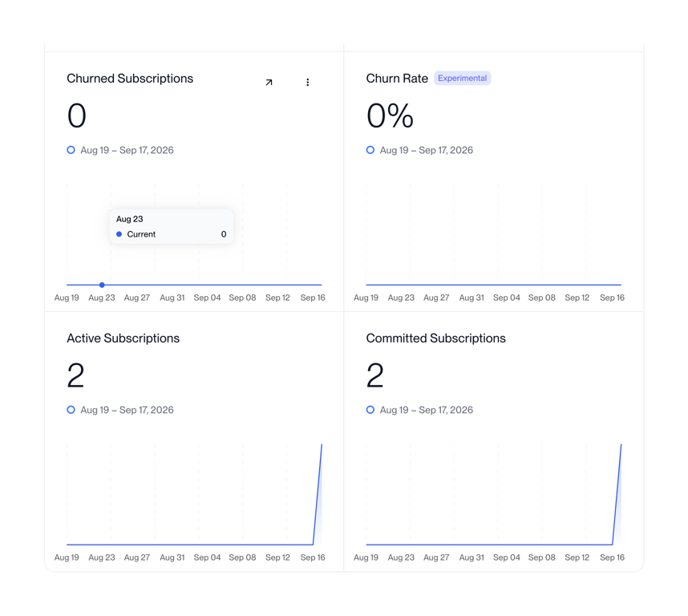Click circle legend marker under Active Subscriptions

pyautogui.click(x=71, y=410)
